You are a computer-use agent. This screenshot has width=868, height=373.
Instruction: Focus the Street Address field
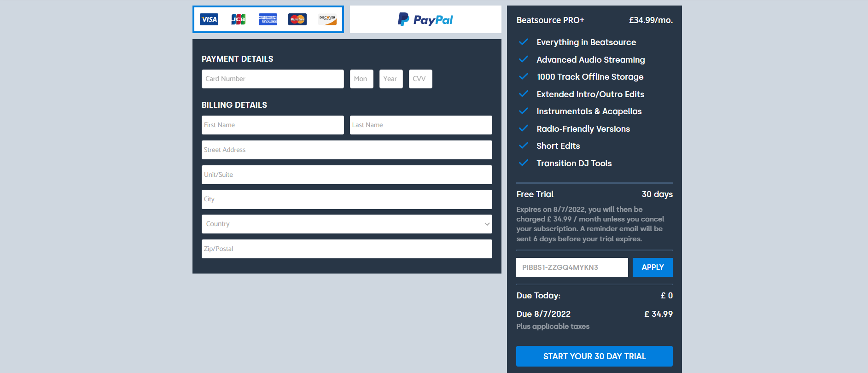click(347, 150)
